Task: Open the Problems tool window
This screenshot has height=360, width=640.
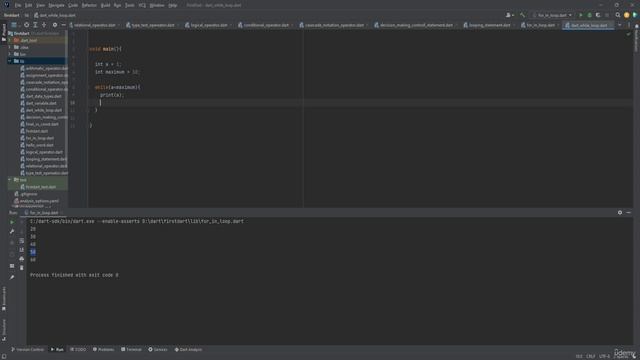Action: coord(103,350)
